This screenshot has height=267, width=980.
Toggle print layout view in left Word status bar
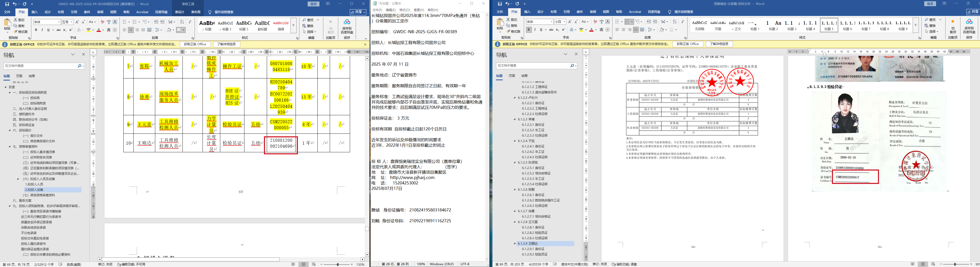pos(303,264)
